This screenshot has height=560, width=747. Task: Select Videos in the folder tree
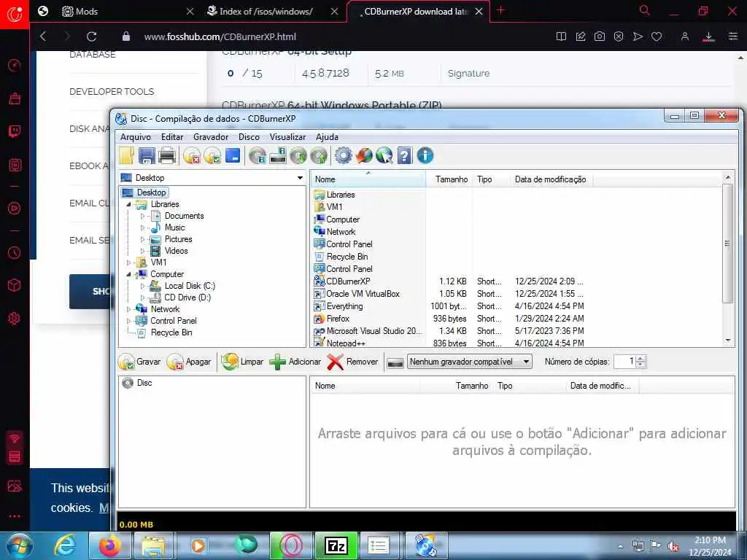pos(177,251)
